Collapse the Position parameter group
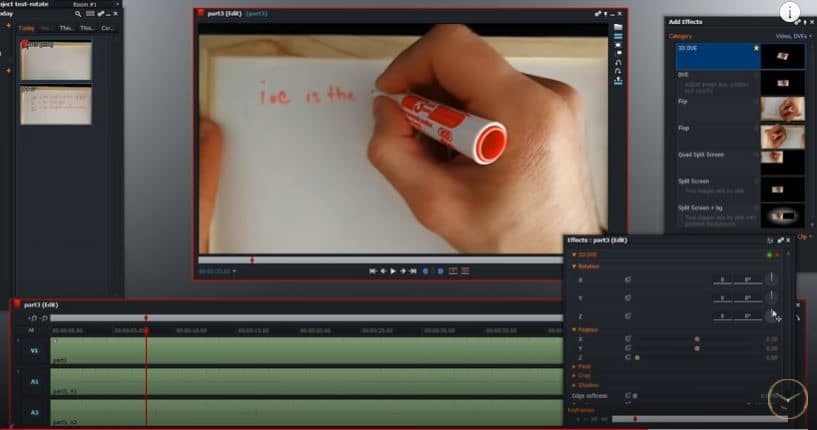Screen dimensions: 817x430 tap(574, 329)
